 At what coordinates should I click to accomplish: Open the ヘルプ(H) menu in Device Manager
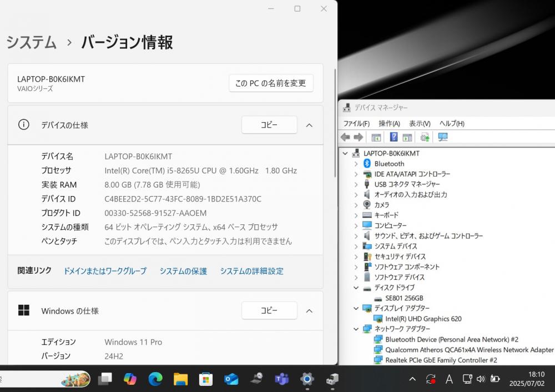452,123
